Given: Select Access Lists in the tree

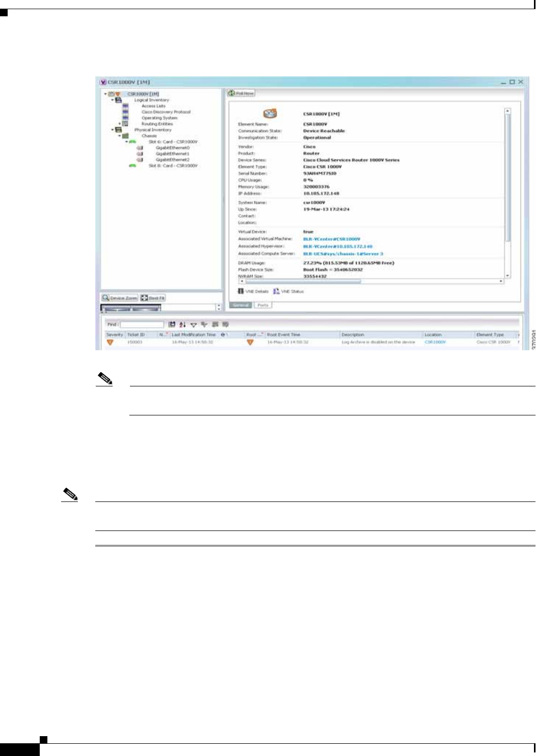Looking at the screenshot, I should pyautogui.click(x=153, y=106).
